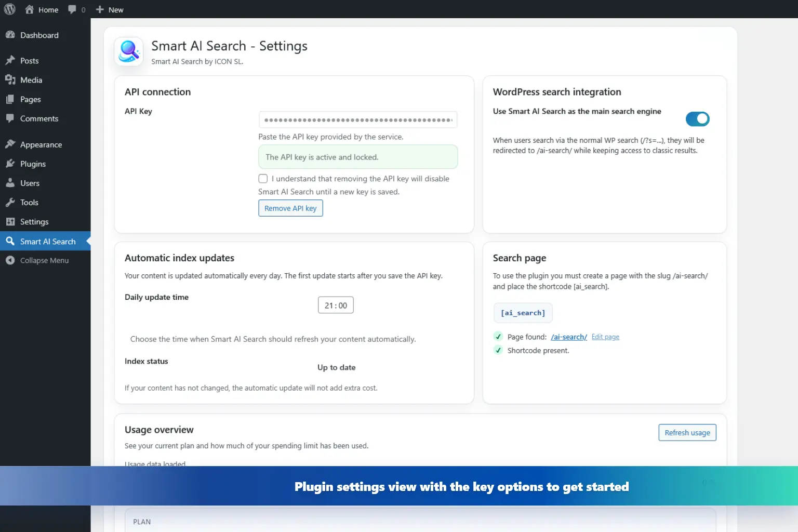This screenshot has width=798, height=532.
Task: Click the Plugins plug icon
Action: coord(10,163)
